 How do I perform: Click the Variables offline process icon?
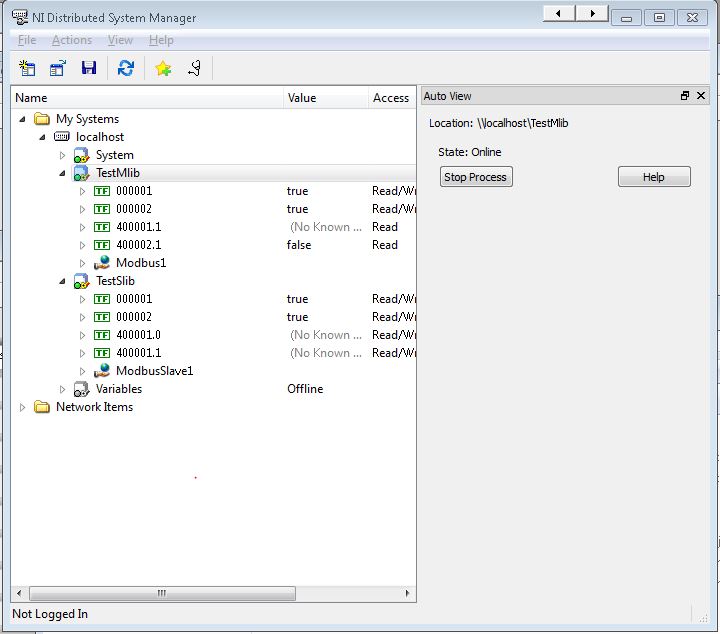[81, 389]
